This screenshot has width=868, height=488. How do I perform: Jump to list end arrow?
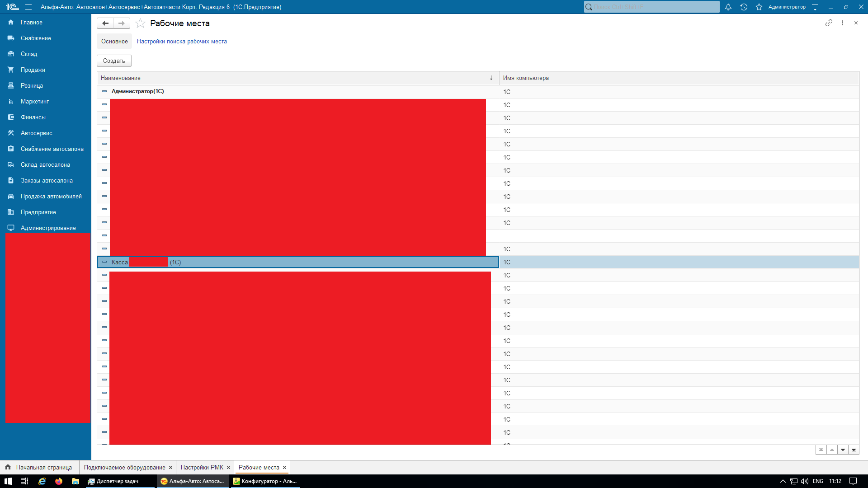[x=854, y=450]
